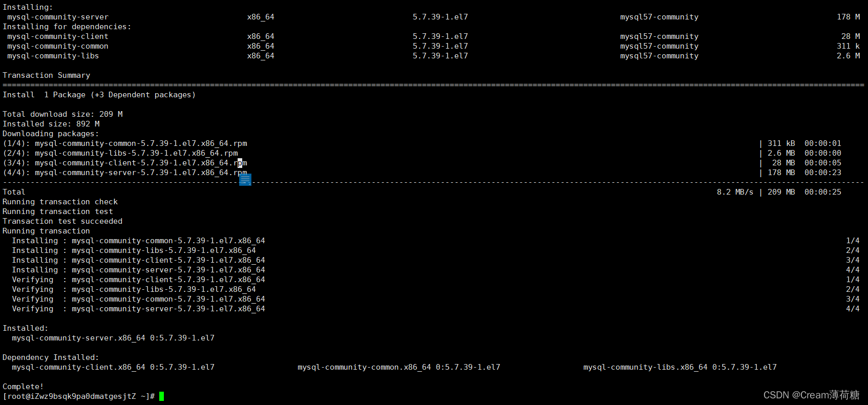Click the "Install 1 Package (+3 Dependent packages)" line

click(x=99, y=95)
